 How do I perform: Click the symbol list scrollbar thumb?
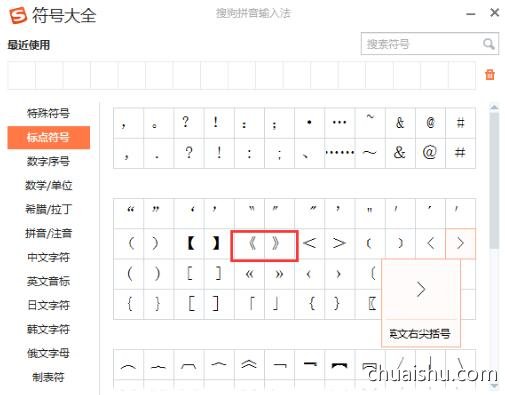[x=494, y=180]
